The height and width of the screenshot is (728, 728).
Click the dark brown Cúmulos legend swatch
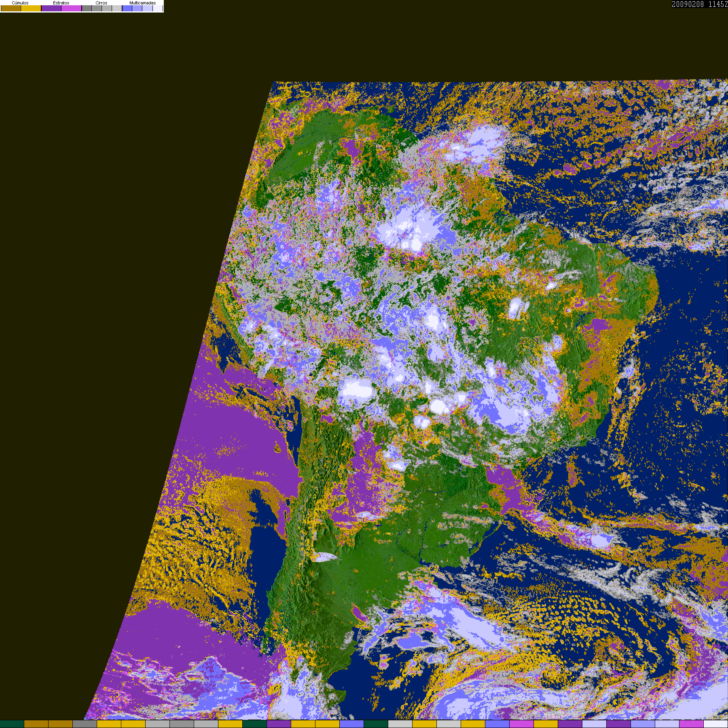11,8
